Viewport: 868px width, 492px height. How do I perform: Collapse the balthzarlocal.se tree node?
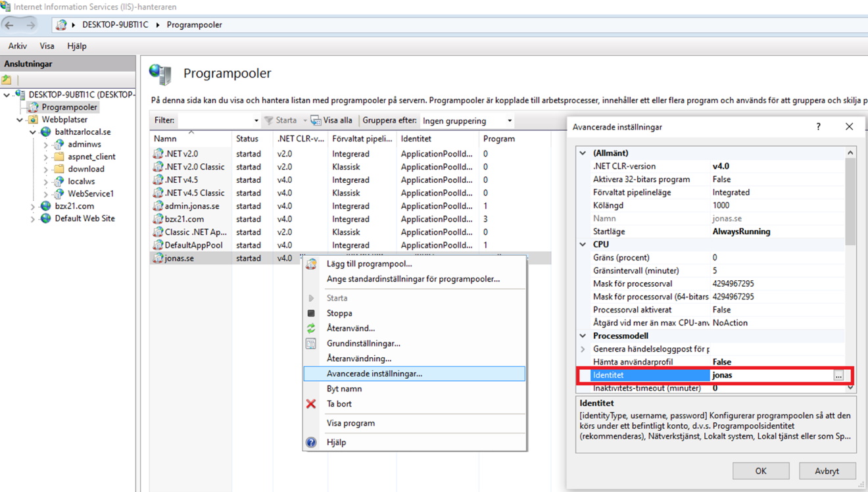[x=33, y=132]
